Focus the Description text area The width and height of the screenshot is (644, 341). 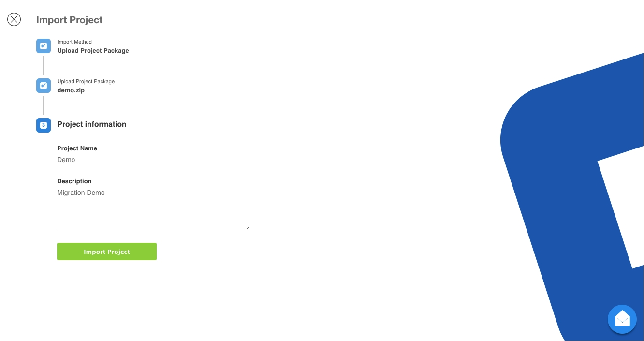click(x=154, y=208)
